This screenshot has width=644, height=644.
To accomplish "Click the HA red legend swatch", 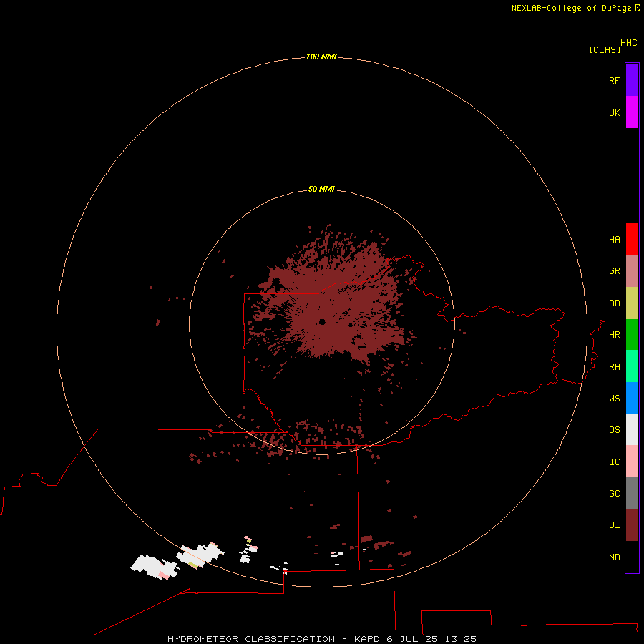I will [632, 239].
